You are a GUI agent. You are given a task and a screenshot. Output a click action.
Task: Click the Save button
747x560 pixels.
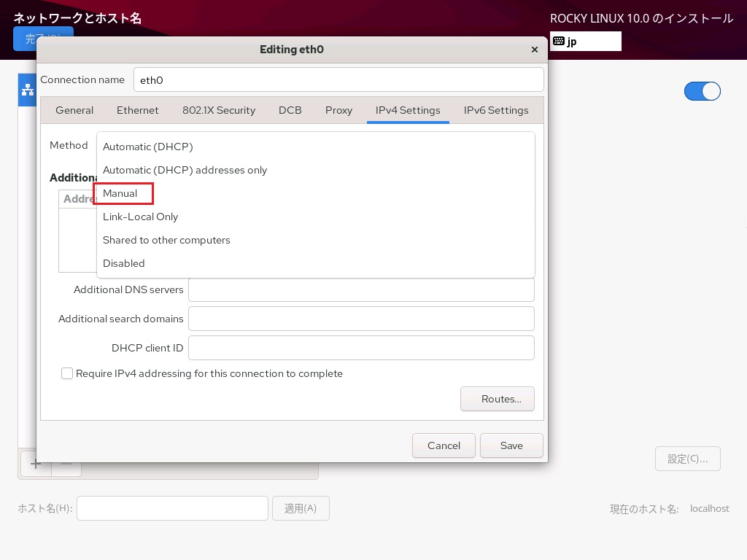pyautogui.click(x=511, y=446)
